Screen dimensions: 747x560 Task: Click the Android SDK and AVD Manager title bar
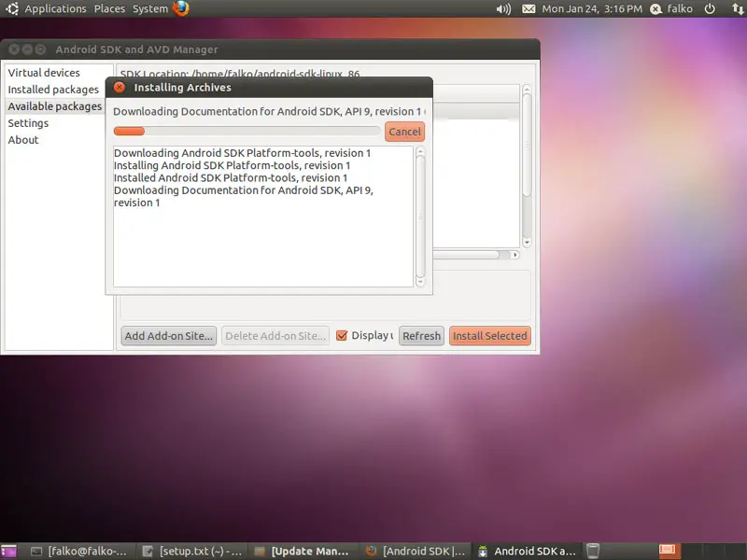[270, 49]
